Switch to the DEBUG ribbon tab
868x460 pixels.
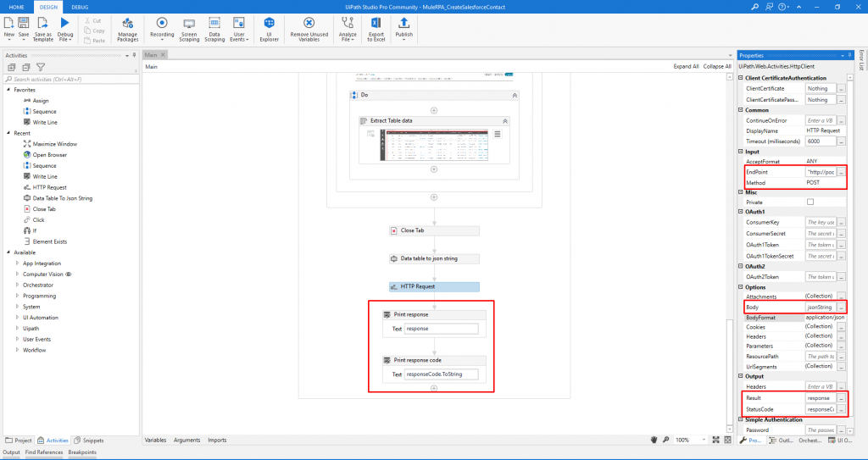point(80,7)
